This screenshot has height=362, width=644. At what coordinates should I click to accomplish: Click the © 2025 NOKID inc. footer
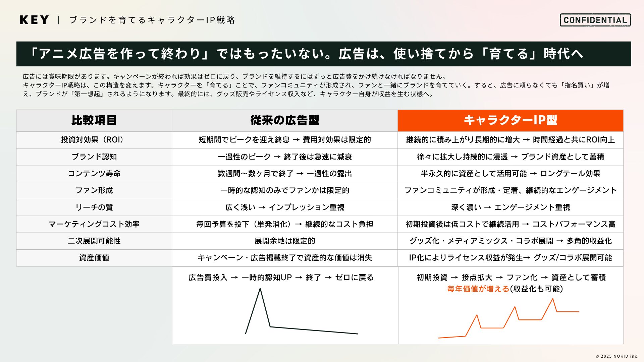616,356
